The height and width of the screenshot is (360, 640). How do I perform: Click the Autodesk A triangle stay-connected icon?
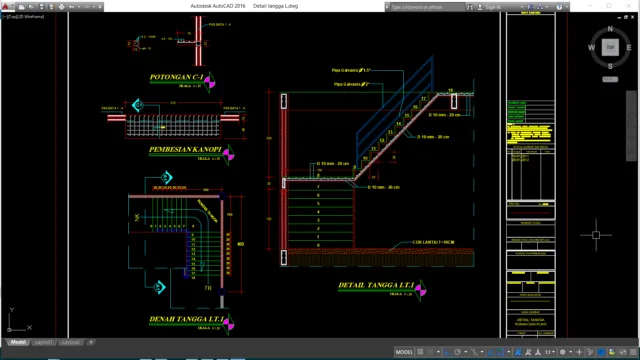click(x=540, y=7)
